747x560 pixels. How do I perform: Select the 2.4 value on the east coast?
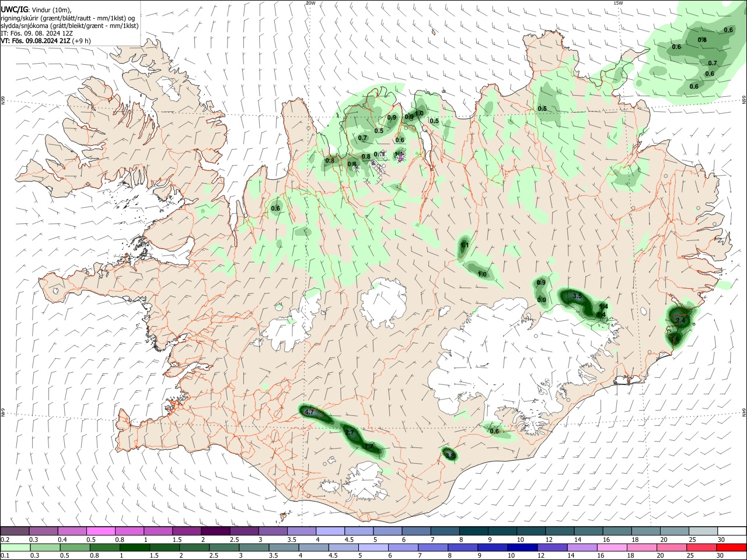click(680, 320)
